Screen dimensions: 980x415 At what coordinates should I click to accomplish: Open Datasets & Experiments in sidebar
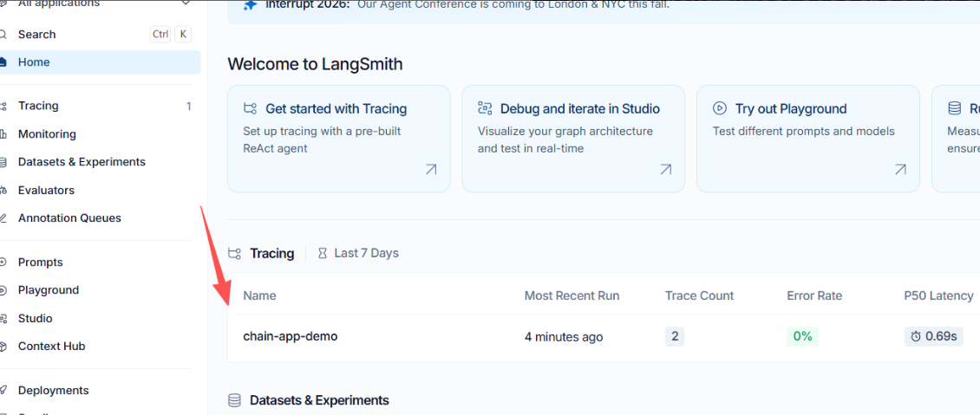pos(82,162)
